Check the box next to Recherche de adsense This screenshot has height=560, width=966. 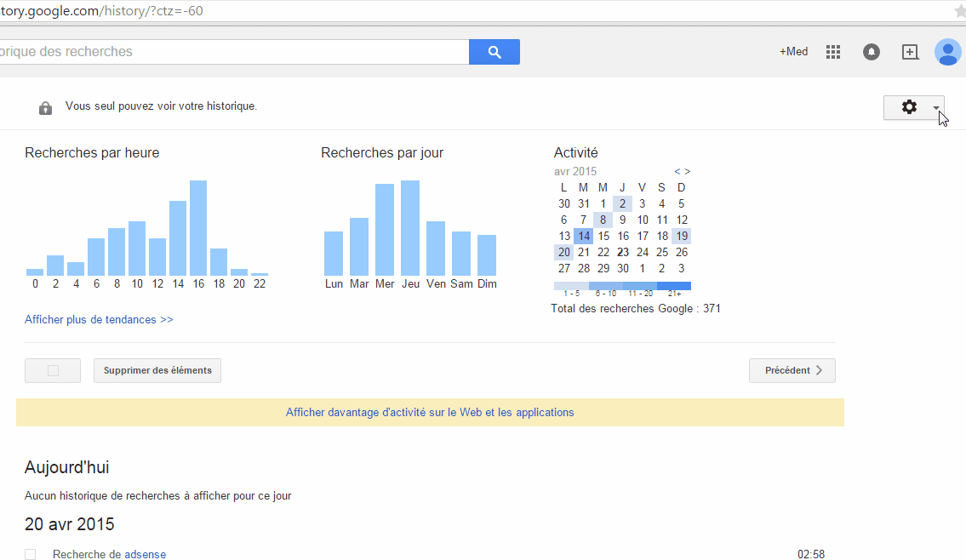pos(31,553)
